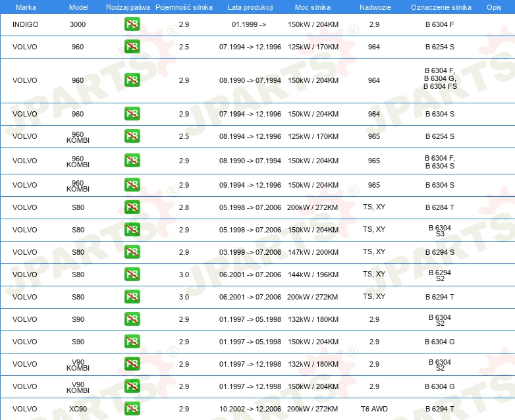
Task: Click the fuel icon for Volvo 960 2.5
Action: (x=132, y=46)
